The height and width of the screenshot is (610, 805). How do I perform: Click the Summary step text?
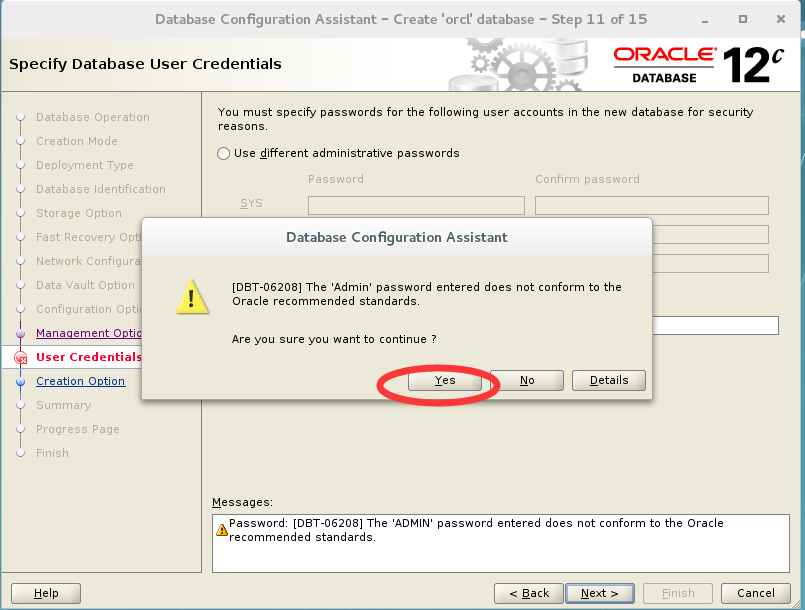[63, 405]
